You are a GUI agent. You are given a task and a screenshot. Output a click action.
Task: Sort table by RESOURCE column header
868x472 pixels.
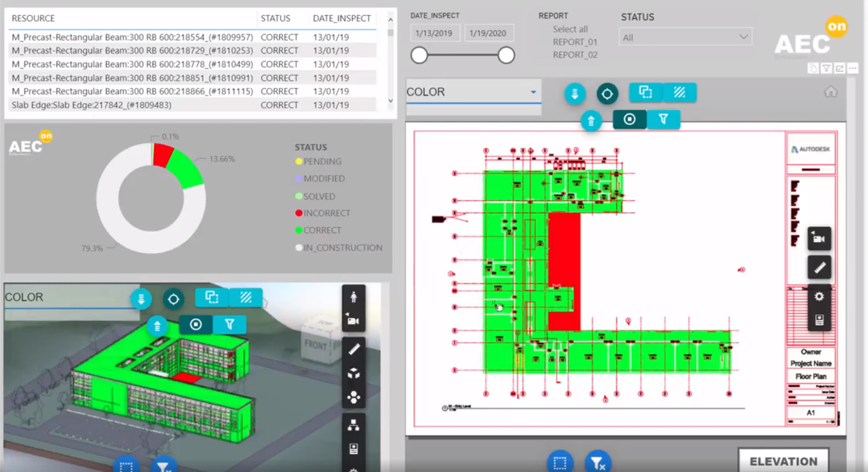click(33, 18)
